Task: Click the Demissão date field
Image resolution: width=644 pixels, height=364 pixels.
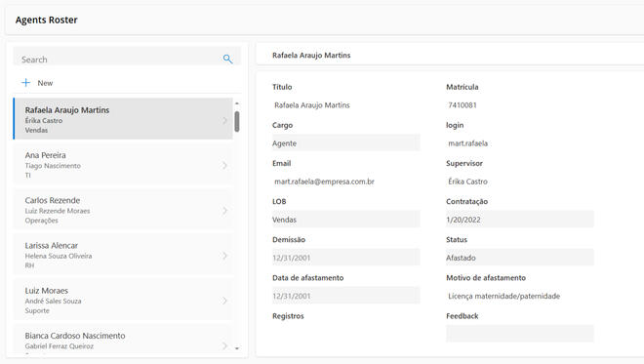Action: pyautogui.click(x=345, y=258)
